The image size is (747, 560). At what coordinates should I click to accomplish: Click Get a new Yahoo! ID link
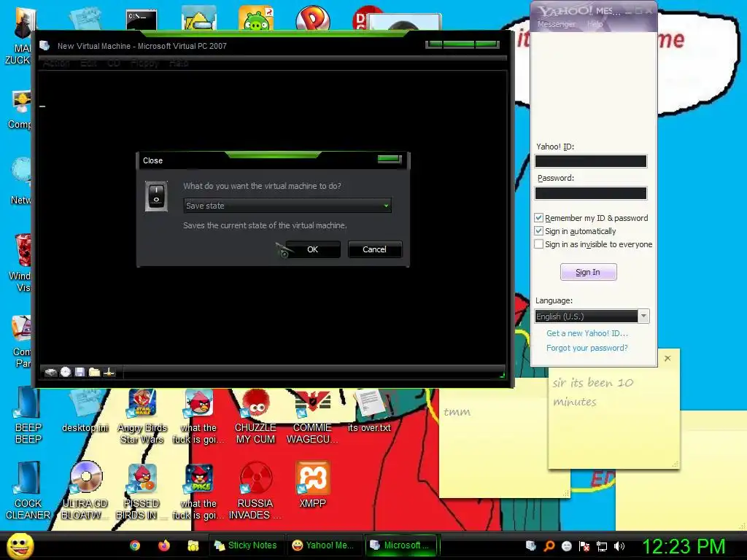point(587,333)
